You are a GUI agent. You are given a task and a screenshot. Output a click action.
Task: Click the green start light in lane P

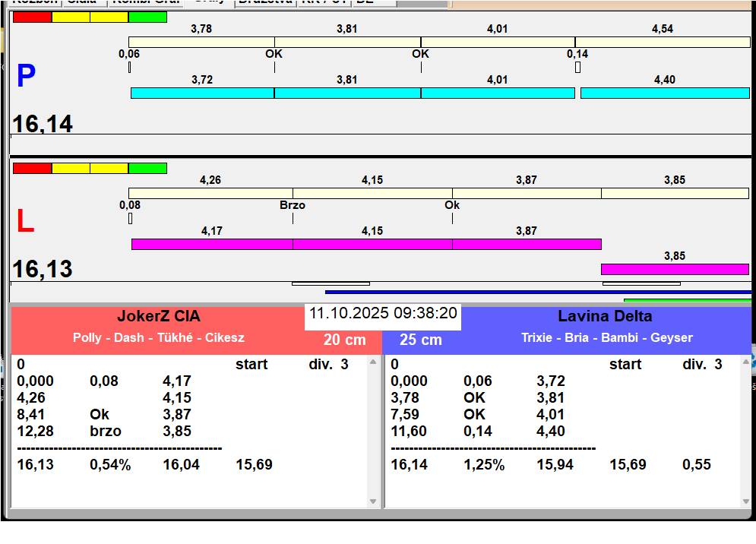point(147,17)
